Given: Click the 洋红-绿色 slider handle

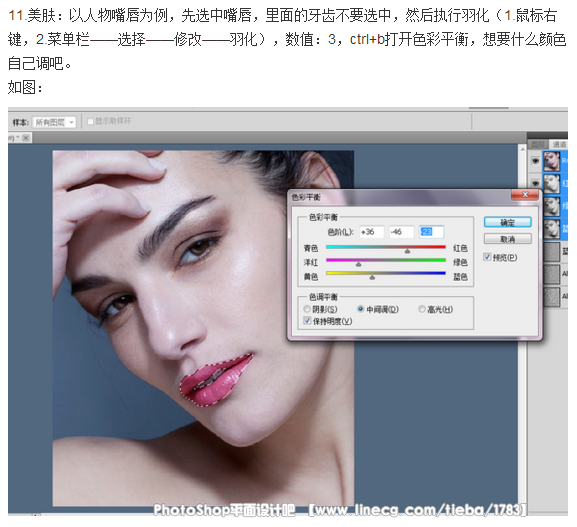Looking at the screenshot, I should (x=358, y=264).
